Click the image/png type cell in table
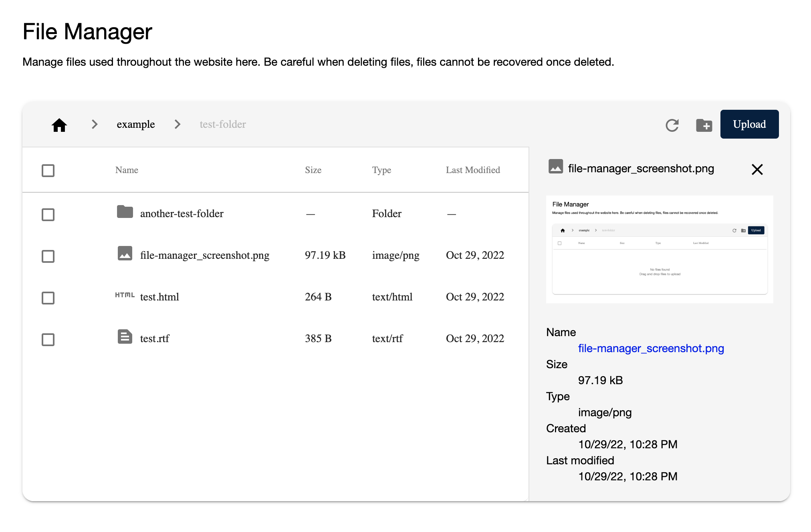Screen dimensions: 811x532 (395, 255)
